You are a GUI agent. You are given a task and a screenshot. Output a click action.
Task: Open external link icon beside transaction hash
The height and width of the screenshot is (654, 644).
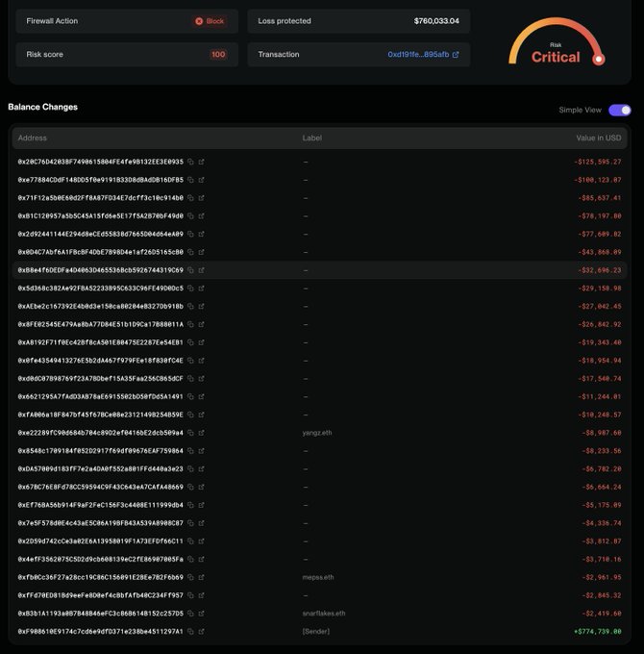pos(456,54)
